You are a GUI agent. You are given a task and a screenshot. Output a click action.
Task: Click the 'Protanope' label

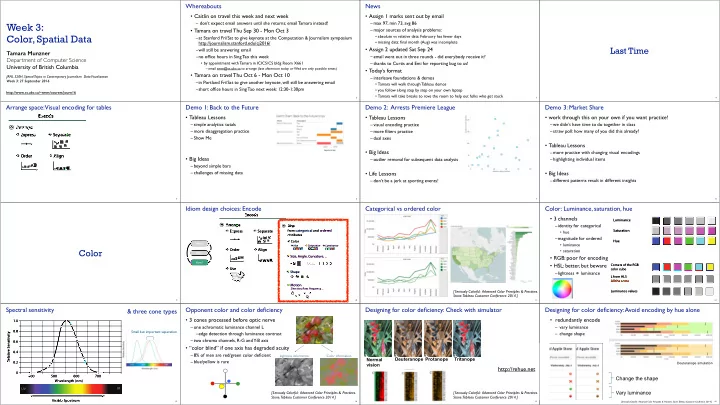436,359
